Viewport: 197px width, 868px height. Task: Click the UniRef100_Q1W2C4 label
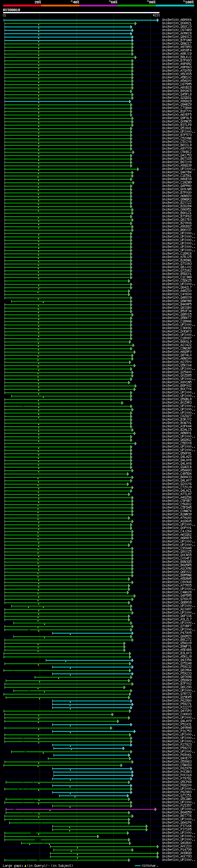pos(177,467)
